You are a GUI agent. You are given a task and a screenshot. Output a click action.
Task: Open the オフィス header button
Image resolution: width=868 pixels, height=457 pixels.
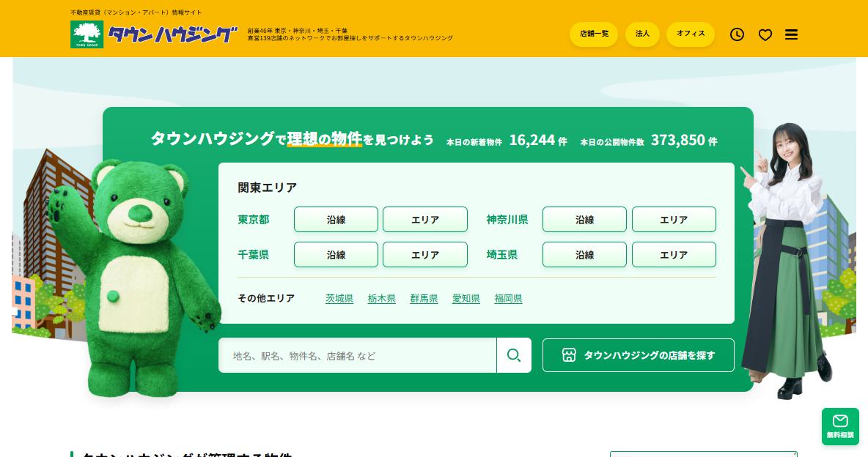coord(691,34)
